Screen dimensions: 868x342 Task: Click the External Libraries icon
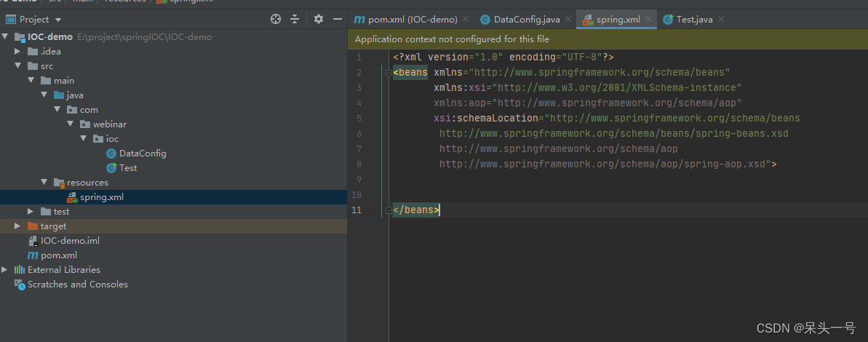tap(20, 269)
